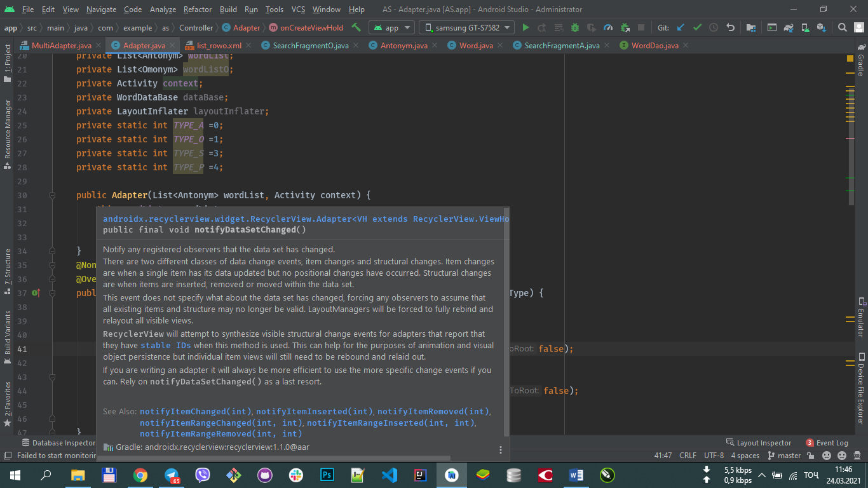
Task: Toggle the Build Variants panel
Action: 8,337
